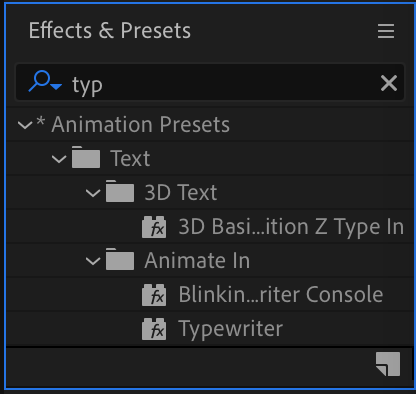The height and width of the screenshot is (394, 416).
Task: Select the Text folder icon
Action: [86, 157]
